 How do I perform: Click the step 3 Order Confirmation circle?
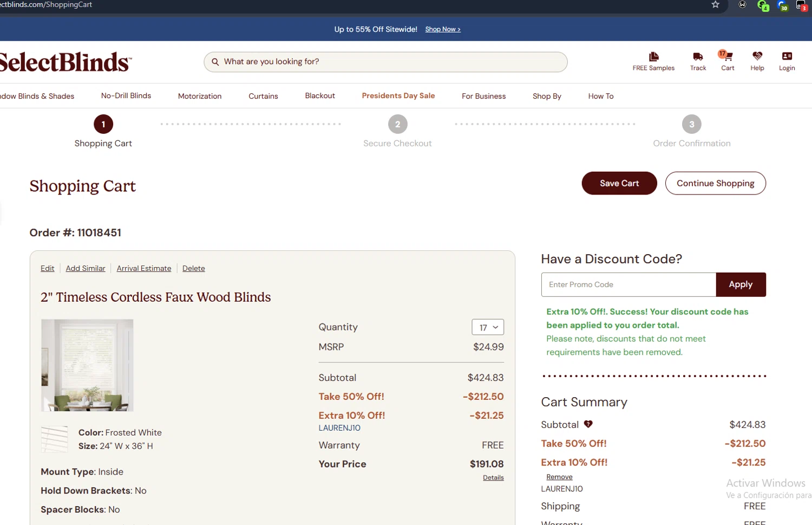click(691, 124)
